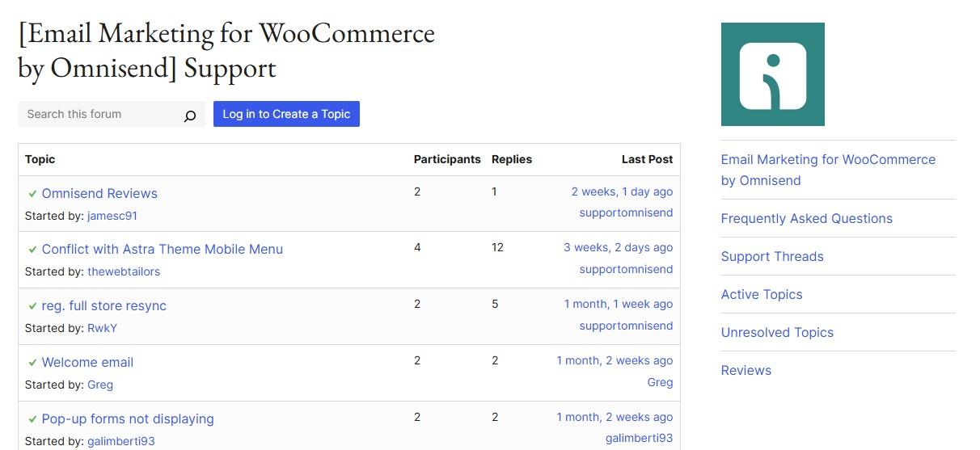Open Reviews in sidebar
The height and width of the screenshot is (450, 980).
746,370
